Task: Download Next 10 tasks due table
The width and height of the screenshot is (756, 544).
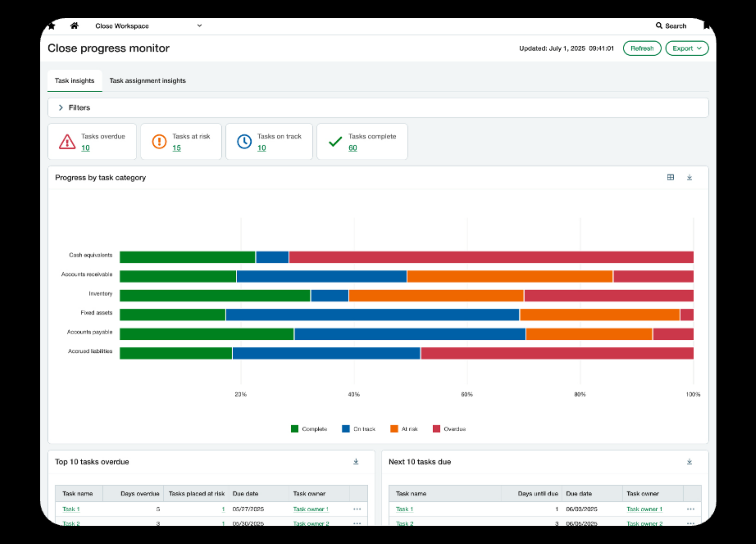Action: click(689, 461)
